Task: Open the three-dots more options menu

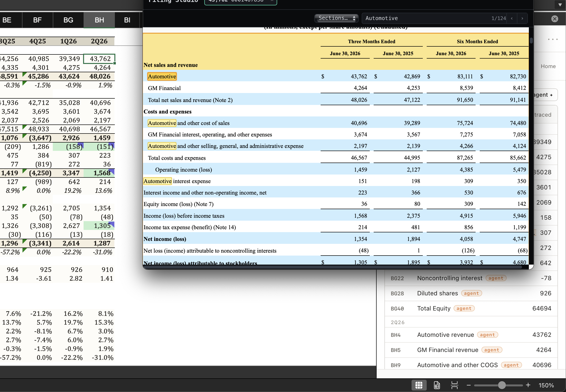Action: 553,39
